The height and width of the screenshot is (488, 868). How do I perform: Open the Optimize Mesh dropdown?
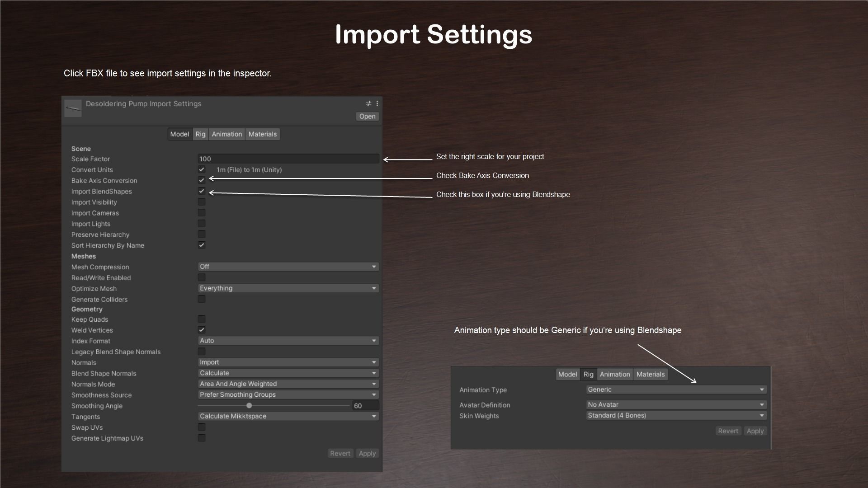[288, 288]
